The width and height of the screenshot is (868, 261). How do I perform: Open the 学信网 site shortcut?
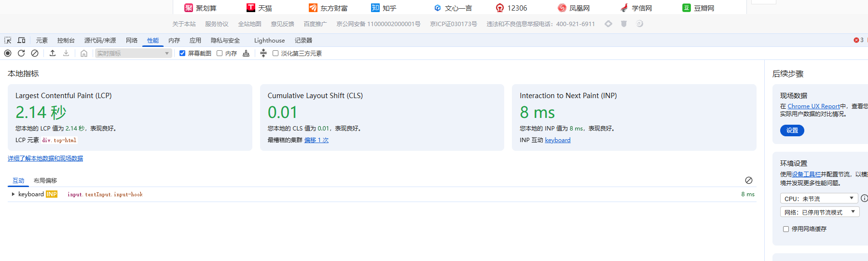636,8
